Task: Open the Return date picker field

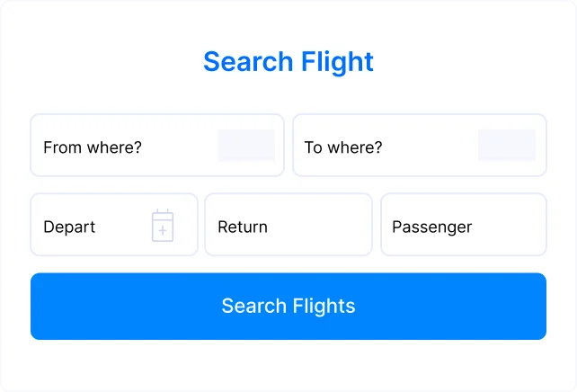Action: (288, 225)
